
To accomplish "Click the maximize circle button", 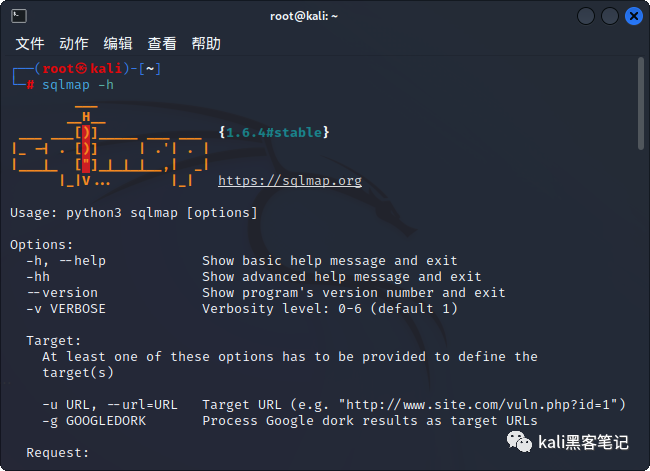I will pos(610,16).
